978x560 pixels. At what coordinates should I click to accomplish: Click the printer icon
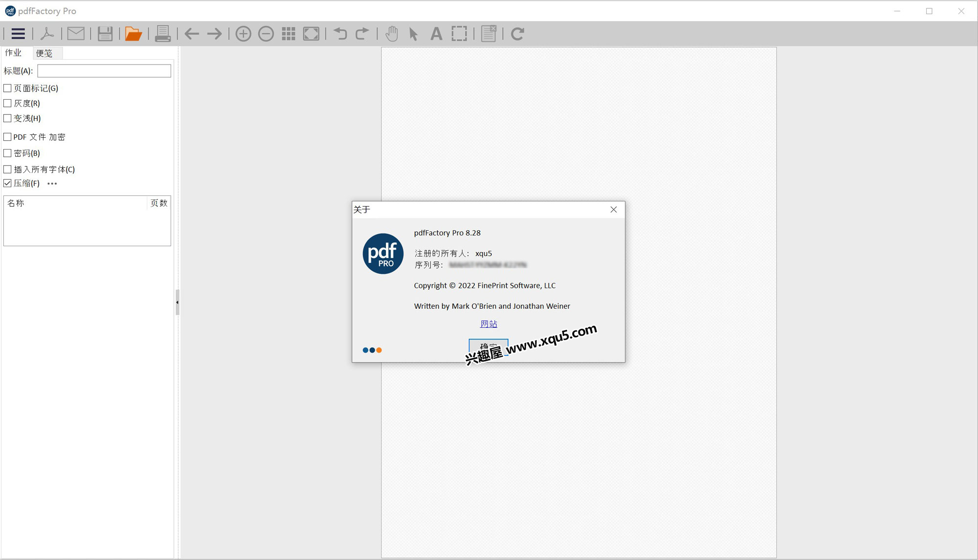(162, 34)
